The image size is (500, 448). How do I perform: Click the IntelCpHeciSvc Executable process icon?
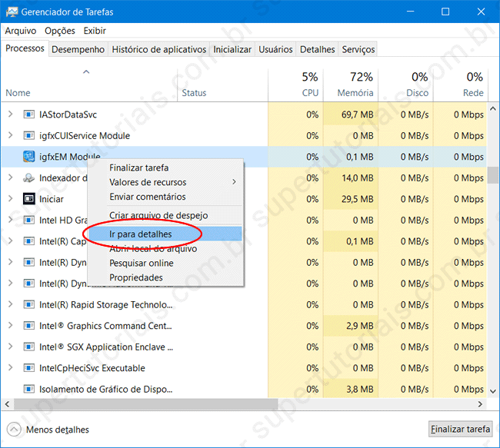(x=28, y=368)
